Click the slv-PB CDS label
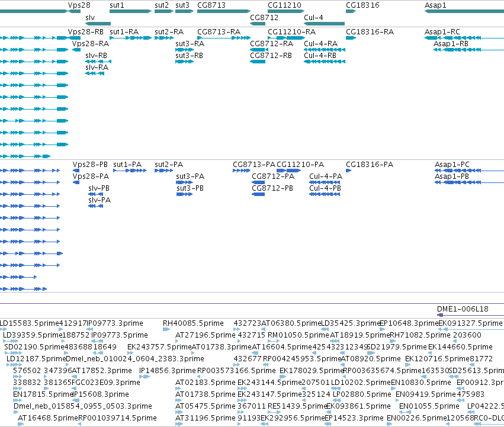504x427 pixels. 99,188
